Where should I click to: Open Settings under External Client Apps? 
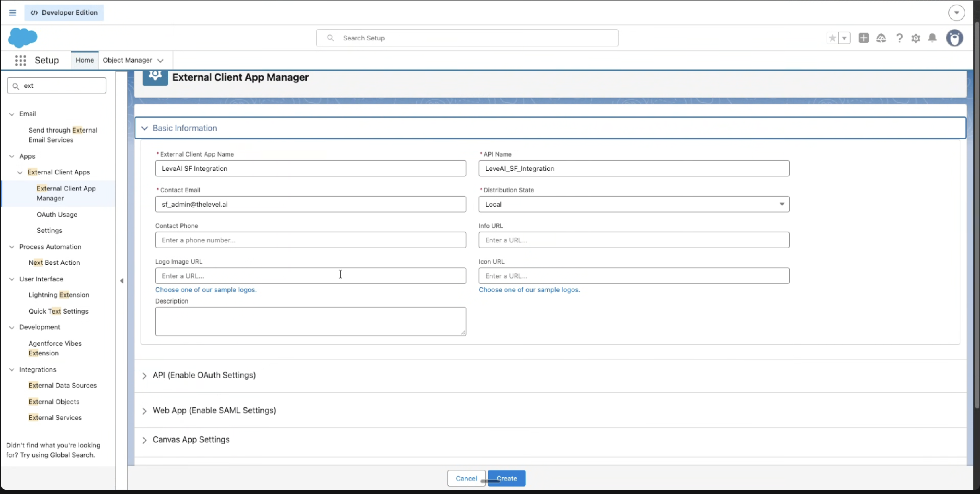[49, 230]
